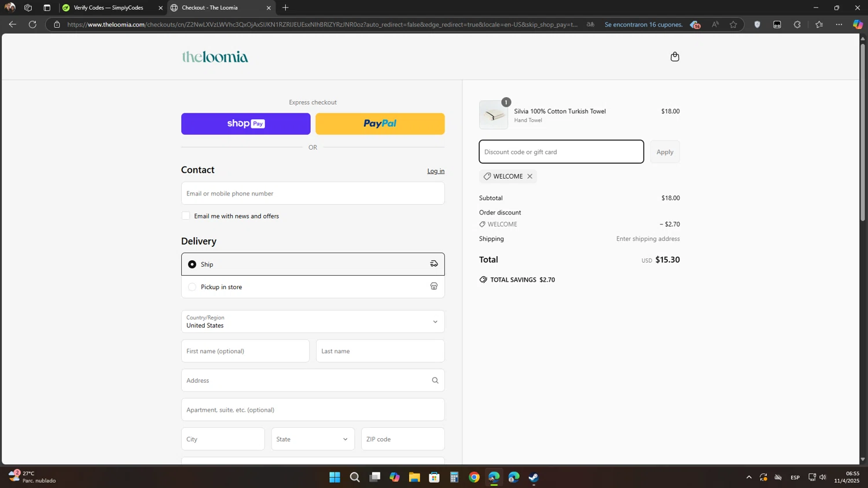868x488 pixels.
Task: Open a new browser tab
Action: coord(285,8)
